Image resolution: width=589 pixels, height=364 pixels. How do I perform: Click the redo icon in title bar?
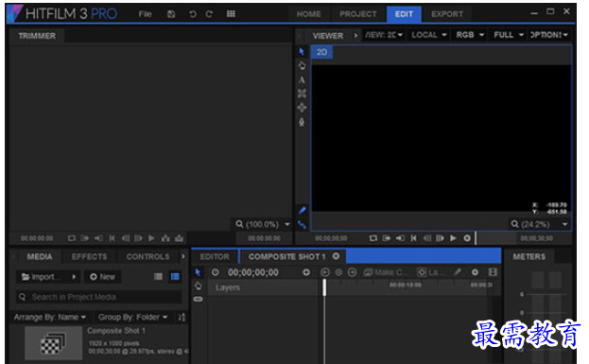209,14
